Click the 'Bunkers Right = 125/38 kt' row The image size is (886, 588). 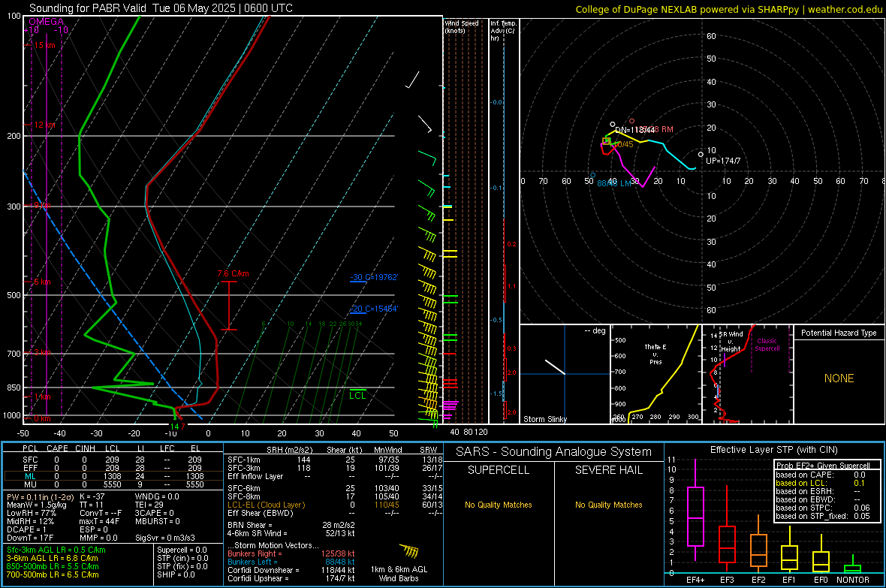click(291, 553)
